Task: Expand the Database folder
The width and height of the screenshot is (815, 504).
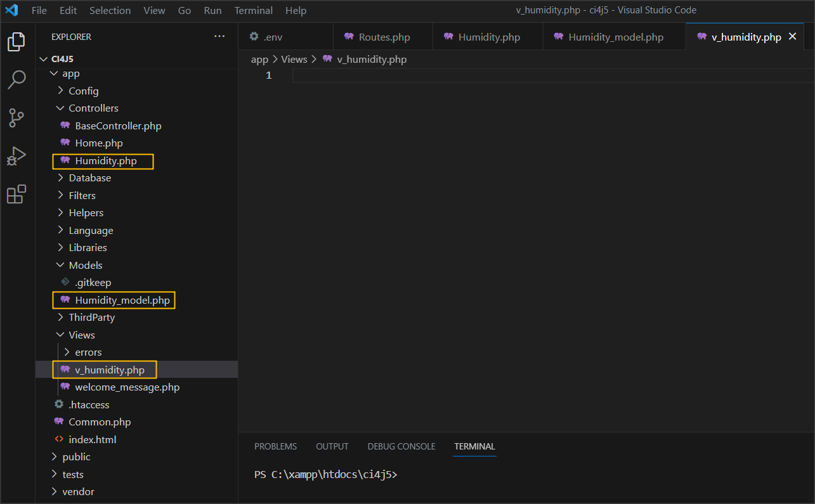Action: coord(60,178)
